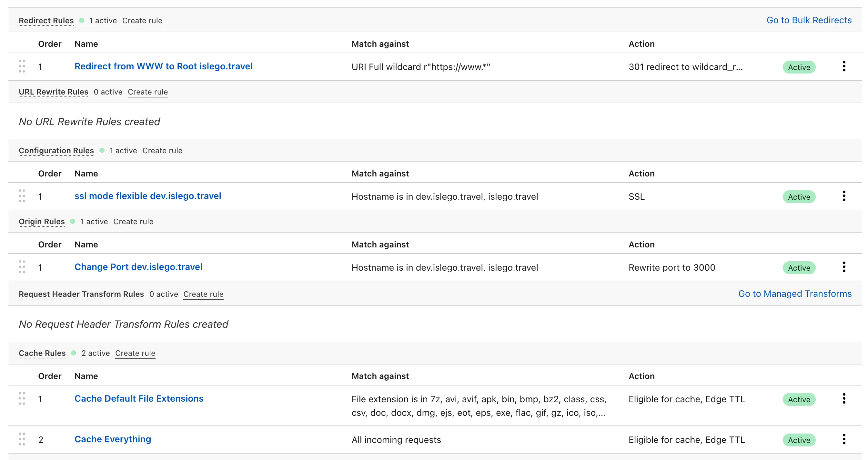This screenshot has width=868, height=460.
Task: Select the 'All incoming requests' match text
Action: point(396,440)
